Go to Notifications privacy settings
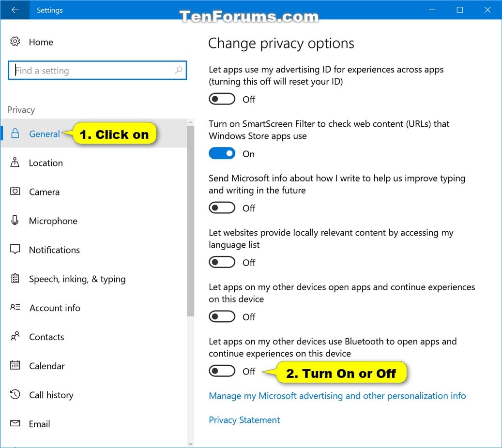 click(x=94, y=250)
